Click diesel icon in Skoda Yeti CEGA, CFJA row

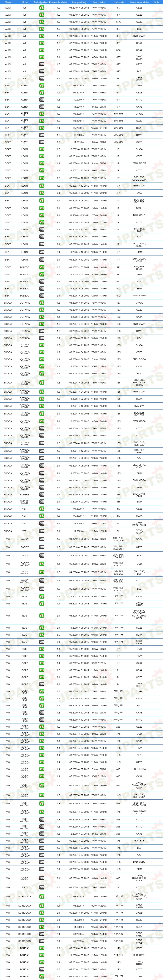click(x=42, y=531)
